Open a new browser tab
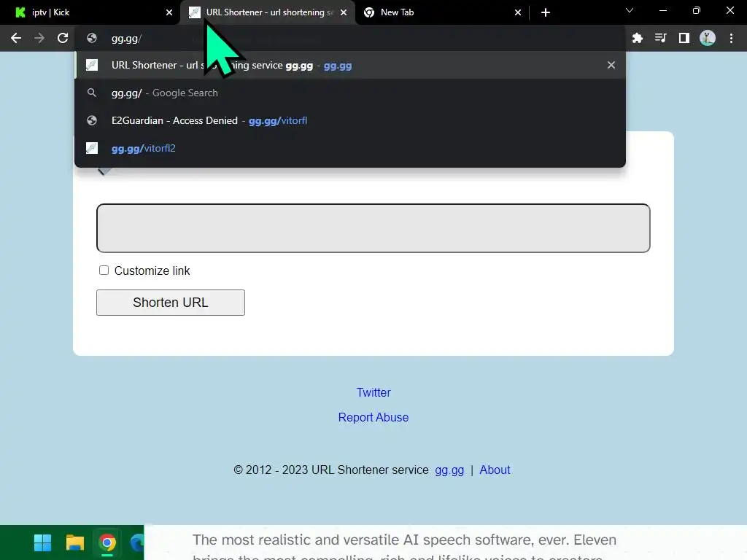 (x=546, y=12)
